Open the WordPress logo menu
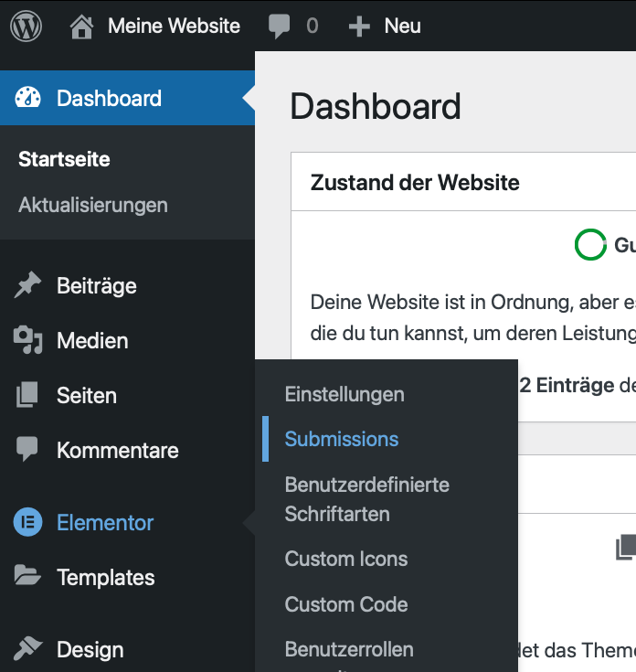The height and width of the screenshot is (672, 636). [26, 26]
